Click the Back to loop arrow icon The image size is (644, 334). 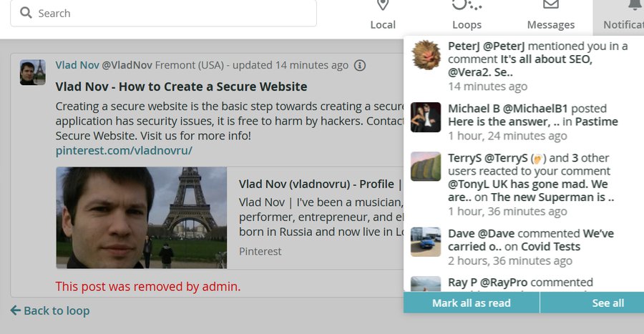[x=15, y=310]
